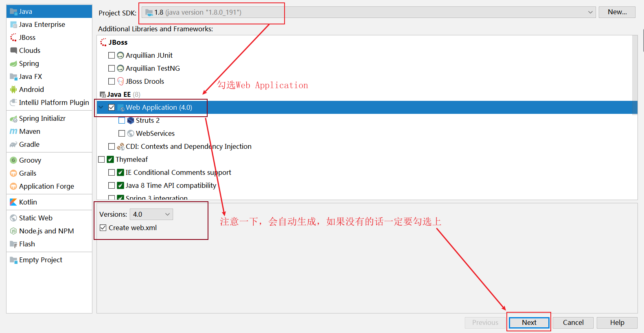Open Help for the wizard
Screen dimensions: 644x333
point(617,322)
